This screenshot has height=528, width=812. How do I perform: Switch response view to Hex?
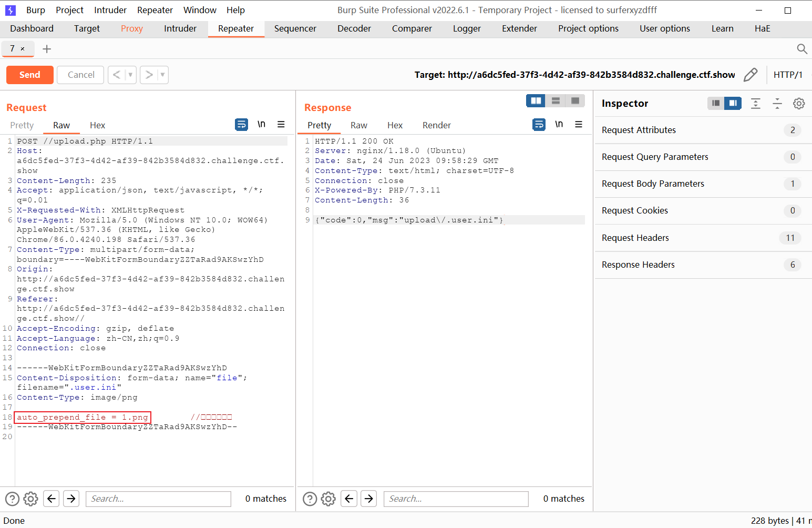click(395, 125)
